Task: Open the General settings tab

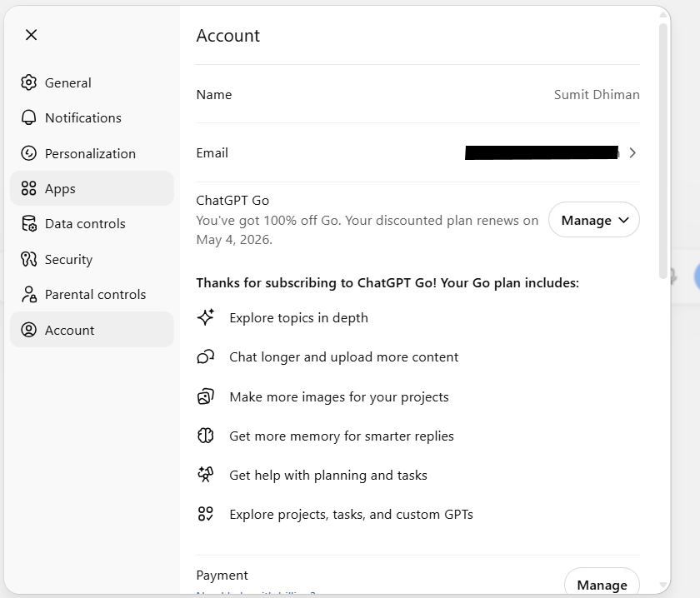Action: pyautogui.click(x=92, y=82)
